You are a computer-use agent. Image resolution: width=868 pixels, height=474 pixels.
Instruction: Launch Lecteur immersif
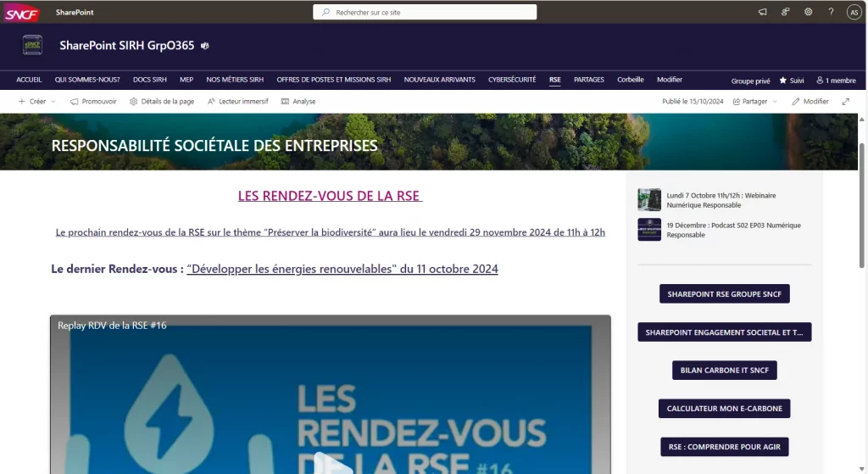tap(238, 102)
